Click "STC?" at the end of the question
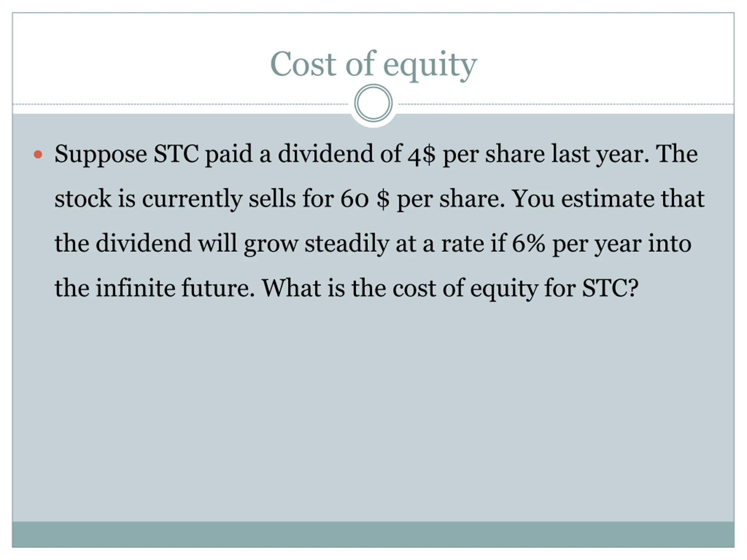The image size is (747, 560). 610,288
